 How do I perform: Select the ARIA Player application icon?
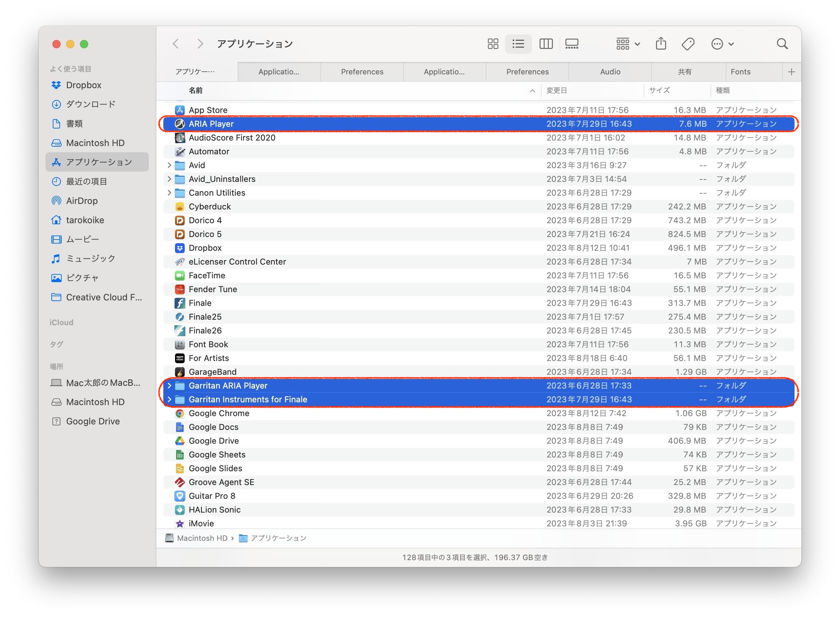[180, 124]
